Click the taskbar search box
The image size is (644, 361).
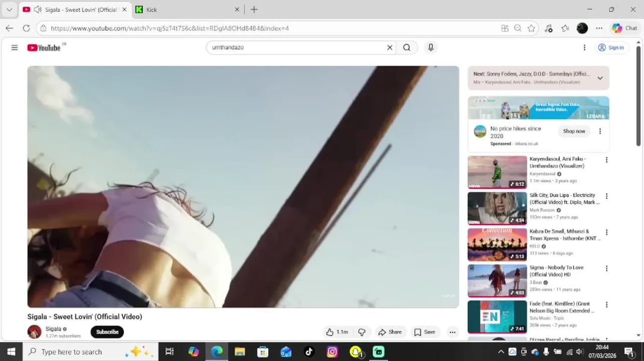tap(91, 351)
